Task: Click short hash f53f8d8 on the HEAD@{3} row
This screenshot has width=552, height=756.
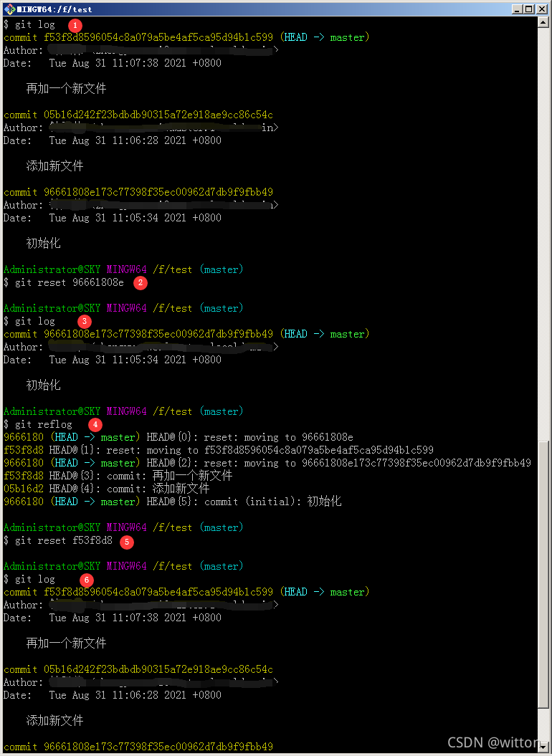Action: click(23, 477)
